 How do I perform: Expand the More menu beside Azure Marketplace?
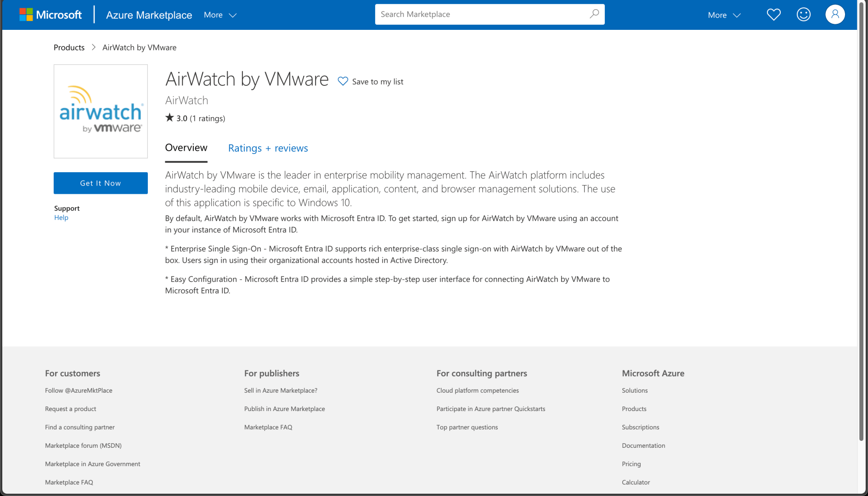(x=220, y=15)
